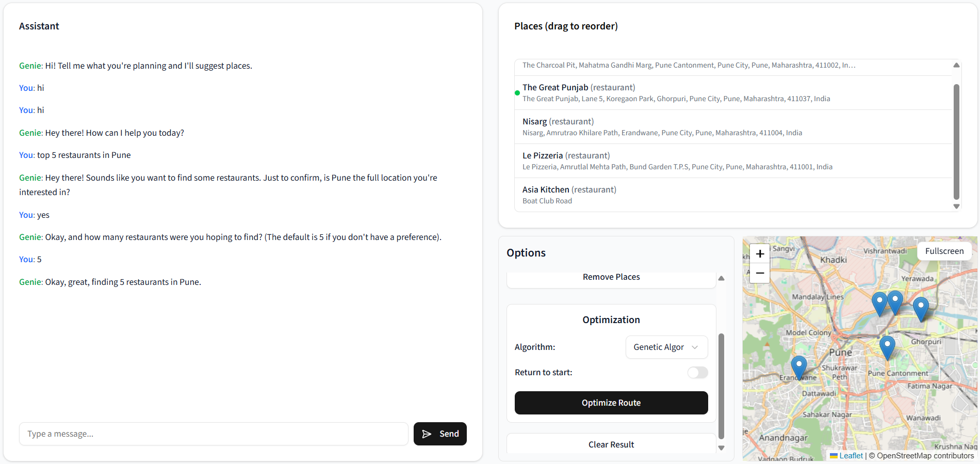Click the map marker near Ghorpuri

click(x=887, y=347)
